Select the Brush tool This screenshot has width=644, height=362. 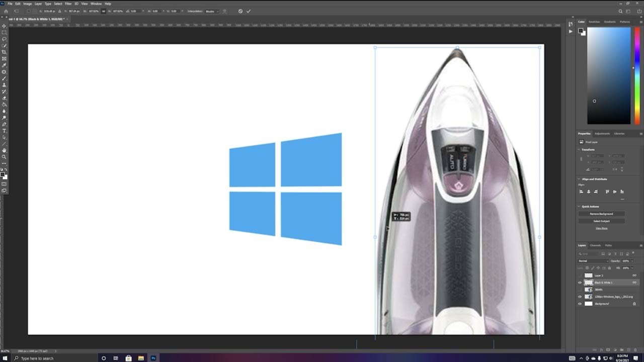click(x=5, y=78)
